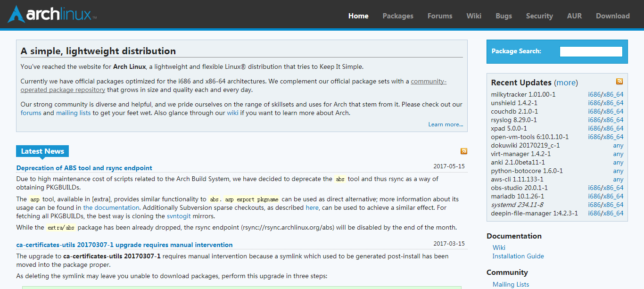
Task: Click the Documentation sidebar heading
Action: [x=514, y=236]
